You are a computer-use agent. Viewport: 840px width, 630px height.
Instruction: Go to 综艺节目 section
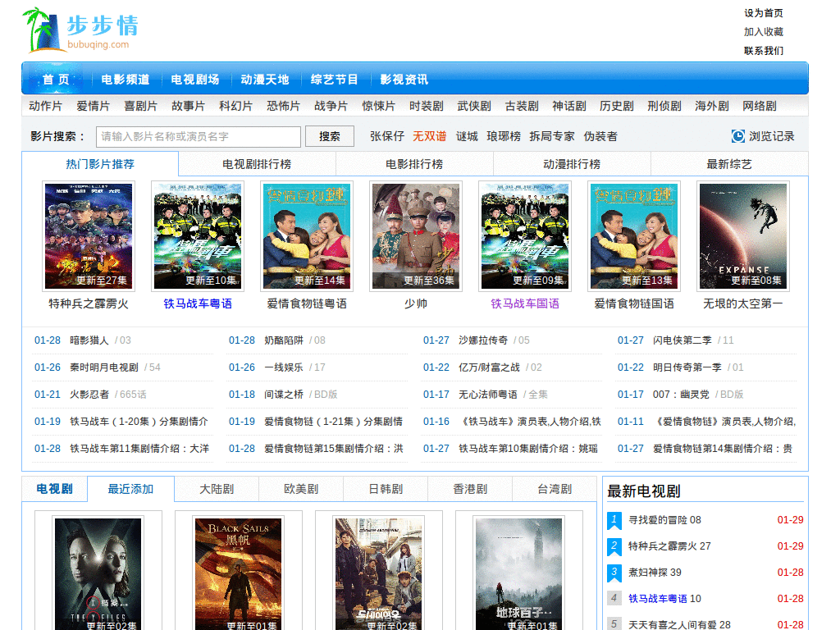pos(335,80)
